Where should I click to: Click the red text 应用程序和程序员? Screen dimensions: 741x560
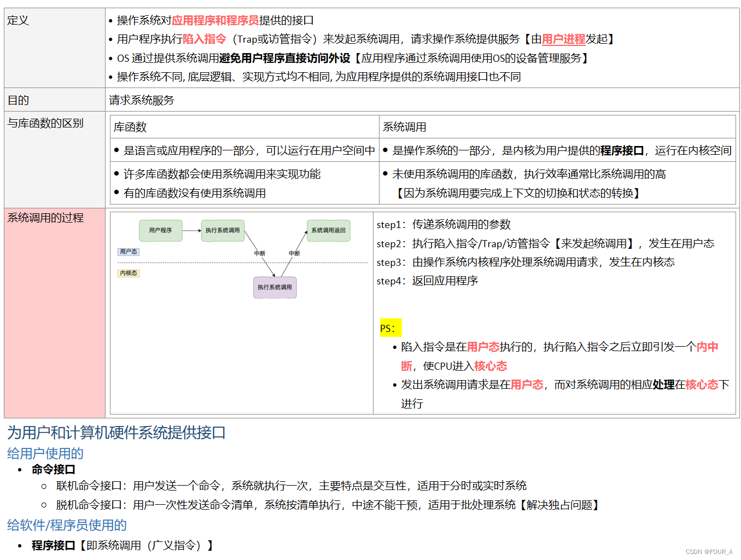(215, 20)
